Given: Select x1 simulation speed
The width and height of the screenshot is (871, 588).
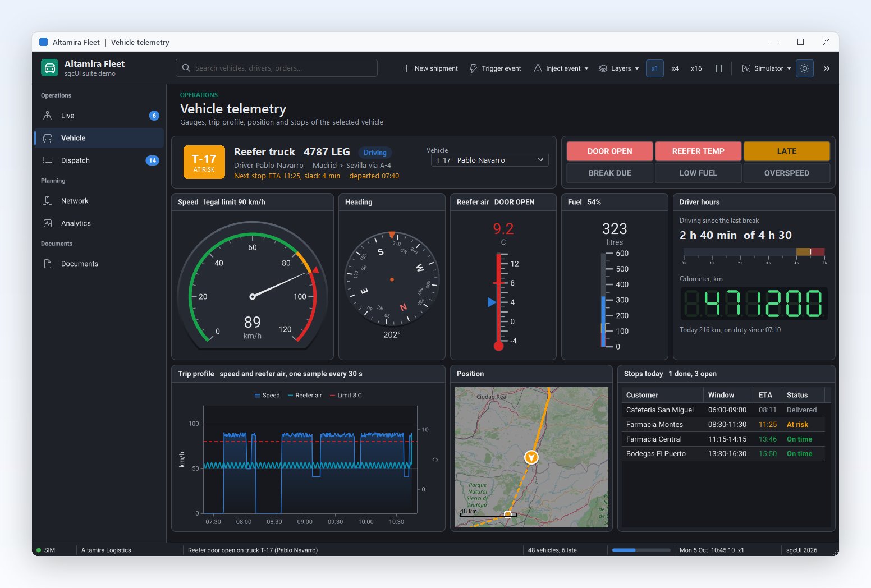Looking at the screenshot, I should (x=655, y=68).
